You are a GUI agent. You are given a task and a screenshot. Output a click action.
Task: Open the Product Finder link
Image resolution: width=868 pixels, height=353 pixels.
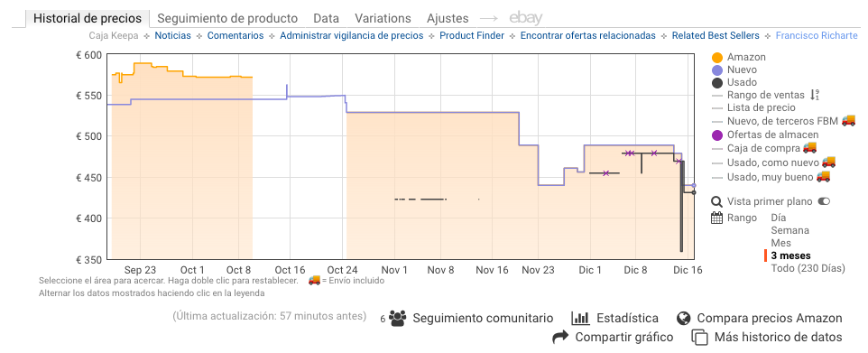click(x=472, y=36)
